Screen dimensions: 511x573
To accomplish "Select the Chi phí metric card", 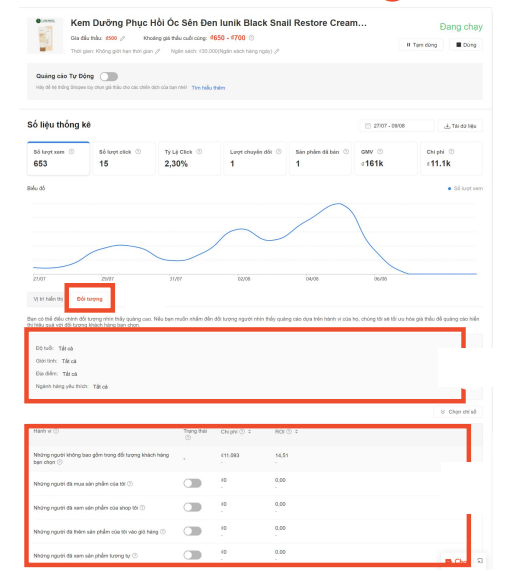I will coord(451,159).
